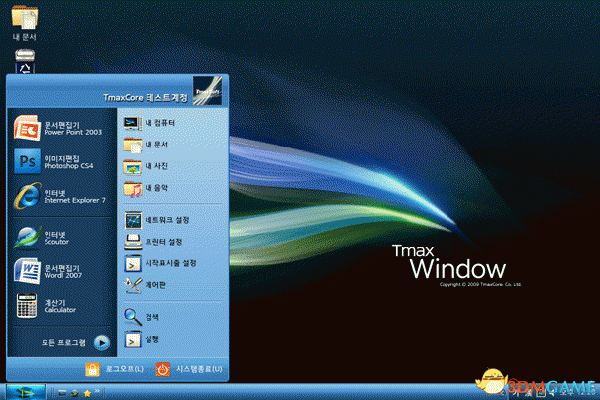Image resolution: width=600 pixels, height=400 pixels.
Task: Open 시작표시줄 설정 taskbar settings
Action: [x=160, y=263]
